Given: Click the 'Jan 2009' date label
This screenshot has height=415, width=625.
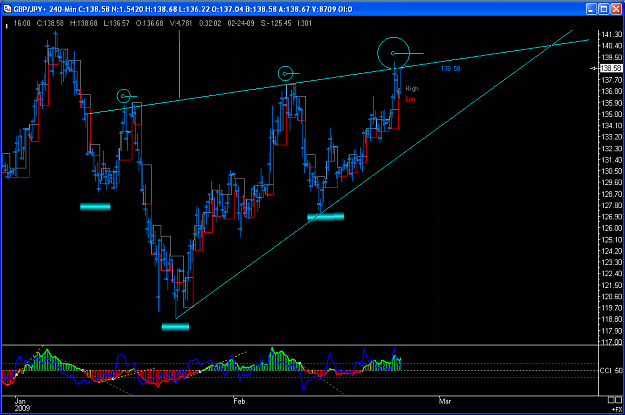Looking at the screenshot, I should click(21, 404).
